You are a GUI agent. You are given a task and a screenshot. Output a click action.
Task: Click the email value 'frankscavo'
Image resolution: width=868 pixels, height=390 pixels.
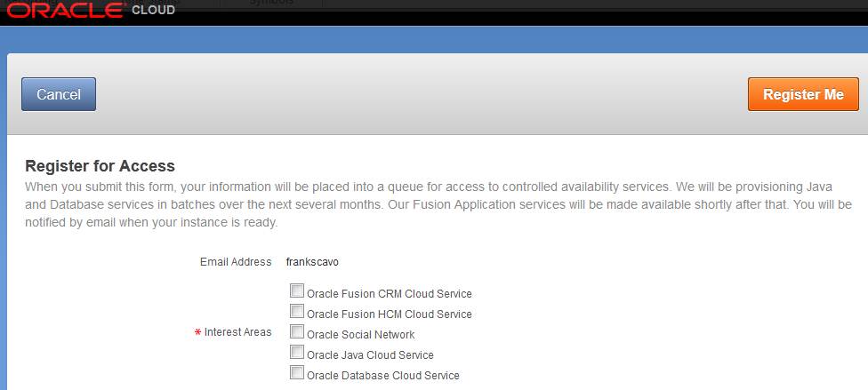click(312, 262)
